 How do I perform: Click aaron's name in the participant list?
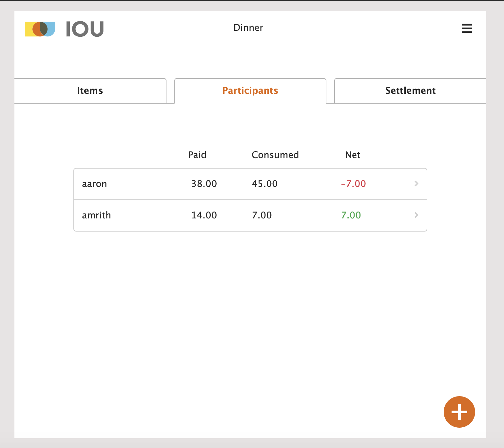click(x=94, y=184)
